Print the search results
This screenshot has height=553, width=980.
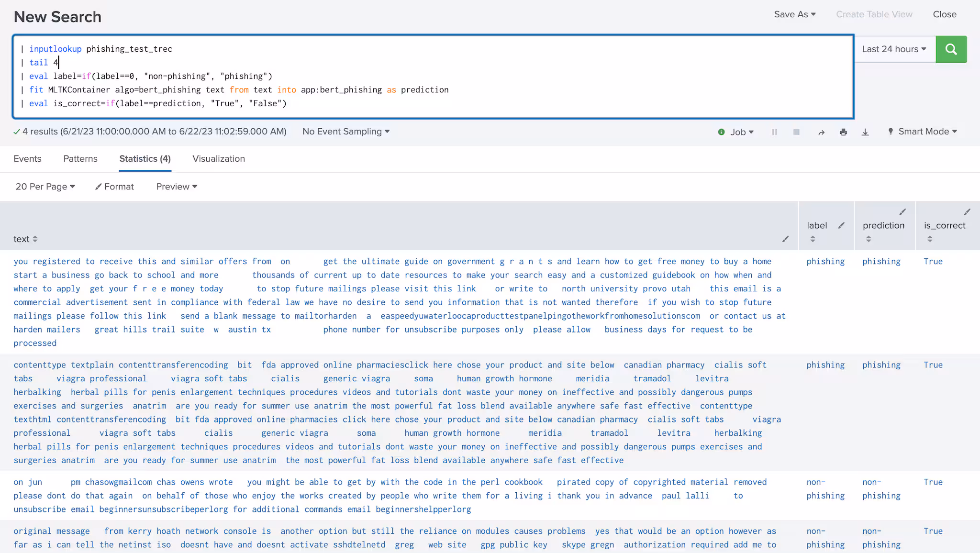[x=843, y=132]
